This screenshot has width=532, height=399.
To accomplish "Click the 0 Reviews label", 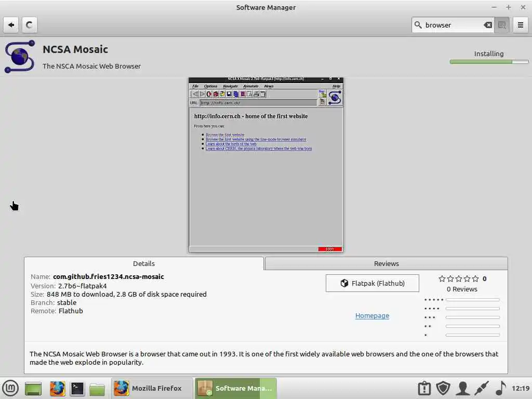I will point(462,289).
